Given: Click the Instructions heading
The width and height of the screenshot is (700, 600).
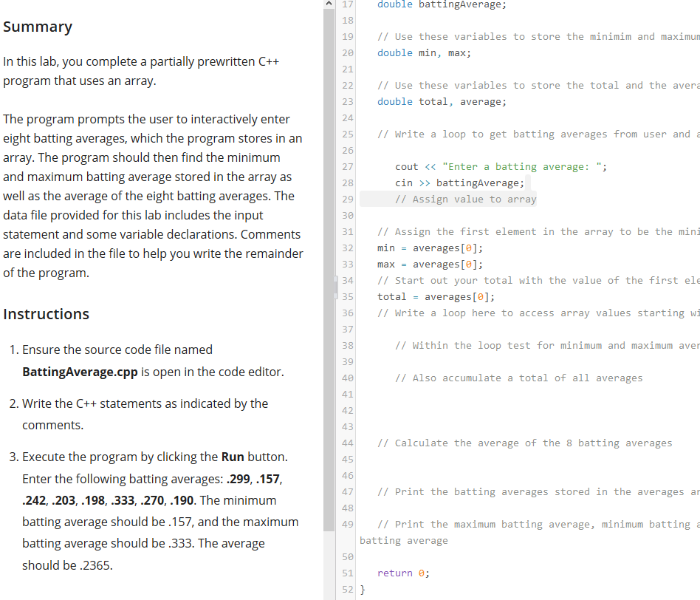Looking at the screenshot, I should click(x=46, y=314).
